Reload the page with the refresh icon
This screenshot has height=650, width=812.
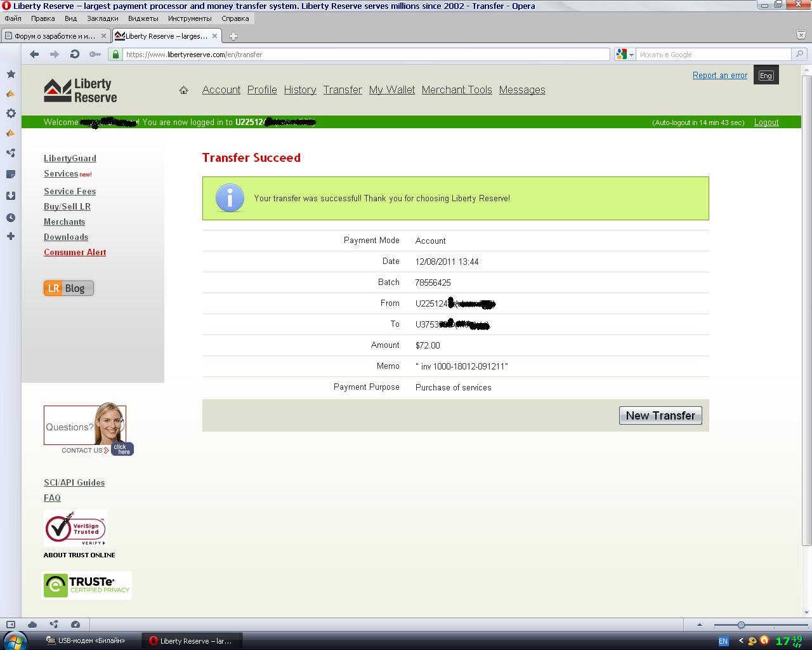[x=75, y=55]
